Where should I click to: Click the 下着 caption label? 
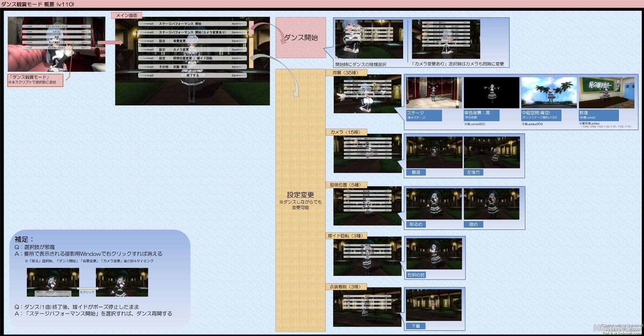(416, 326)
